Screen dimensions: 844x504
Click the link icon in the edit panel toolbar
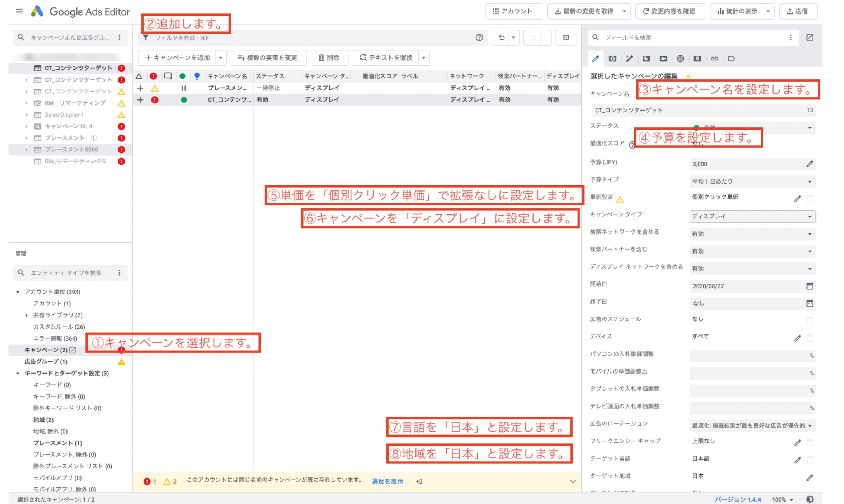tap(714, 59)
